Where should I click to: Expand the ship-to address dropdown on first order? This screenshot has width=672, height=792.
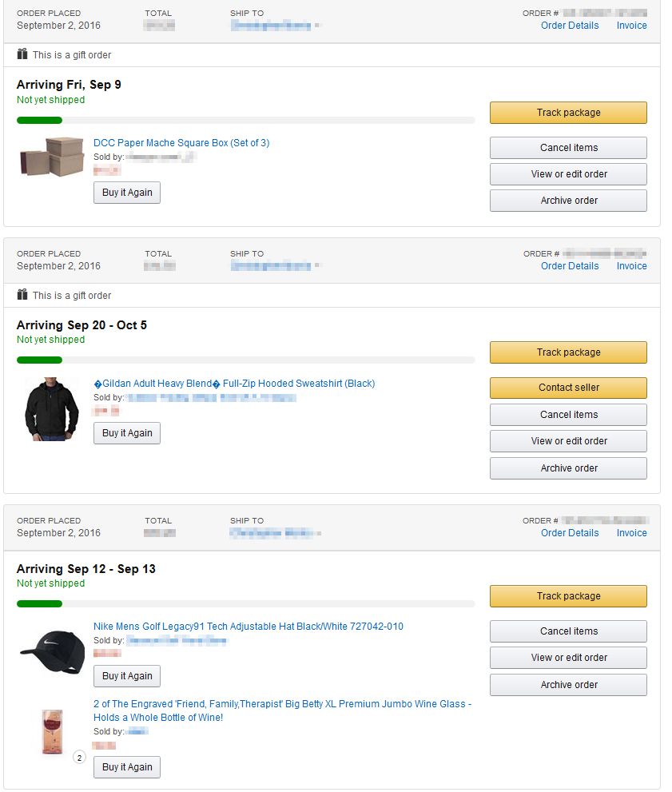coord(318,26)
